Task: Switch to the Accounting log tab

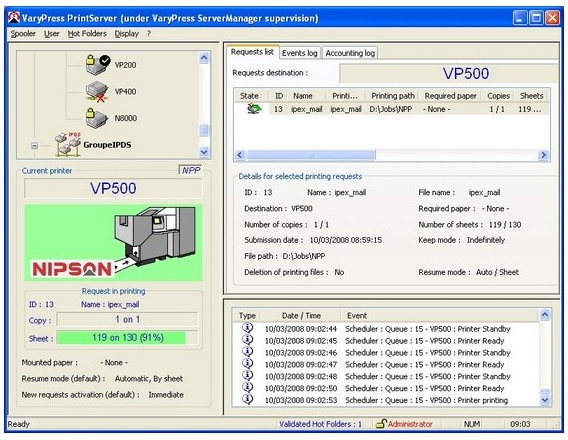Action: click(x=350, y=53)
